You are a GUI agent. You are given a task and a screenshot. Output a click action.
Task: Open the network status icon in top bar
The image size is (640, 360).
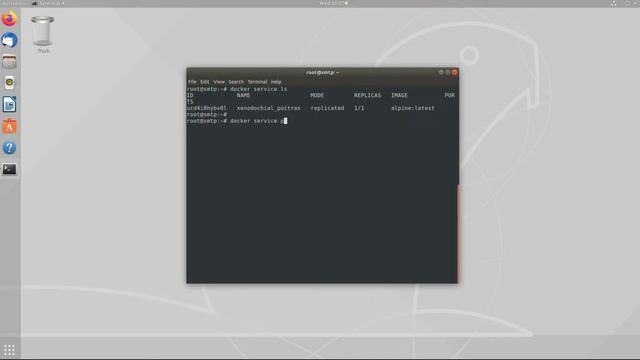pos(613,3)
